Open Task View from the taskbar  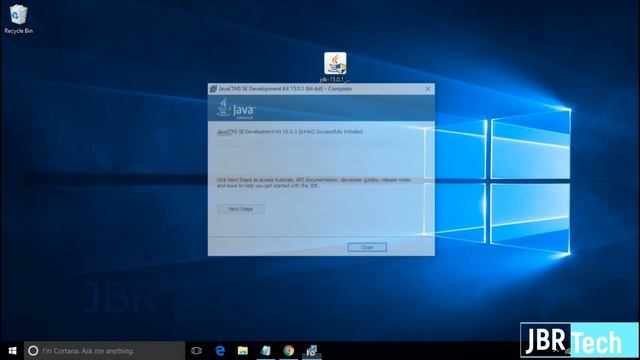(196, 351)
